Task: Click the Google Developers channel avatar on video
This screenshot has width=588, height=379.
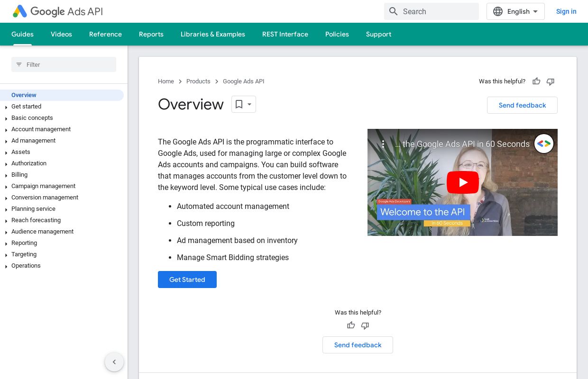Action: tap(544, 144)
